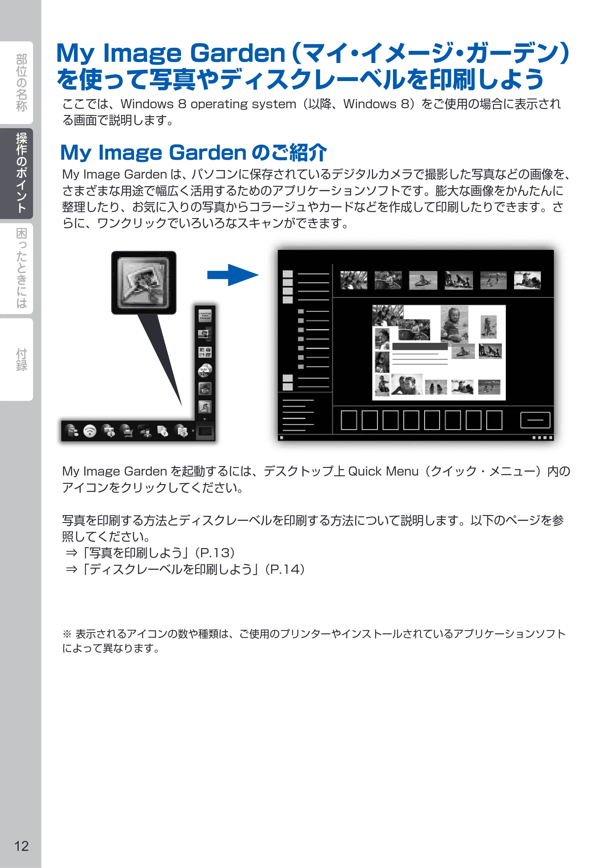612x868 pixels.
Task: Click the dark title bar inside the collage
Action: click(x=420, y=347)
